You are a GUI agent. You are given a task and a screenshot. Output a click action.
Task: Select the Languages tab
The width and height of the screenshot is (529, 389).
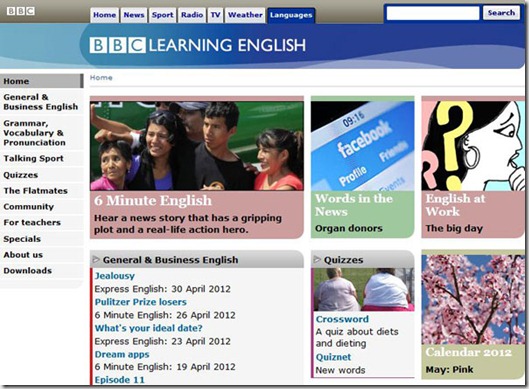291,16
